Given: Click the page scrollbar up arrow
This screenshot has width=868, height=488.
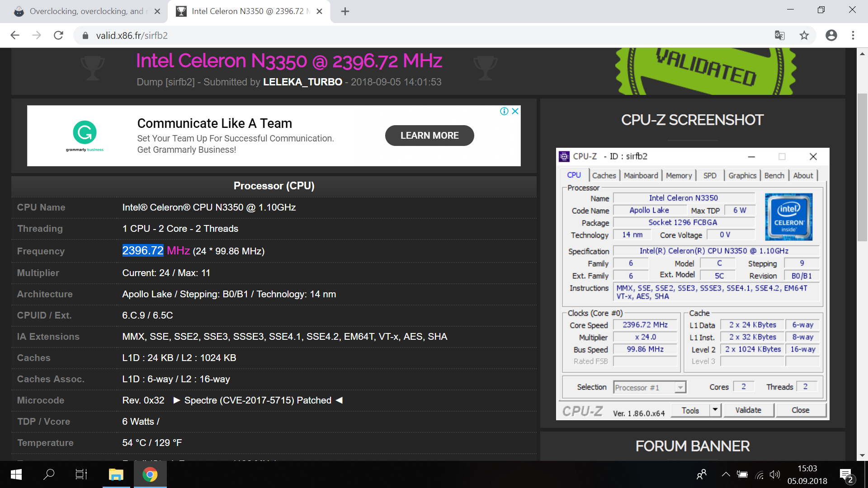Looking at the screenshot, I should click(x=862, y=53).
